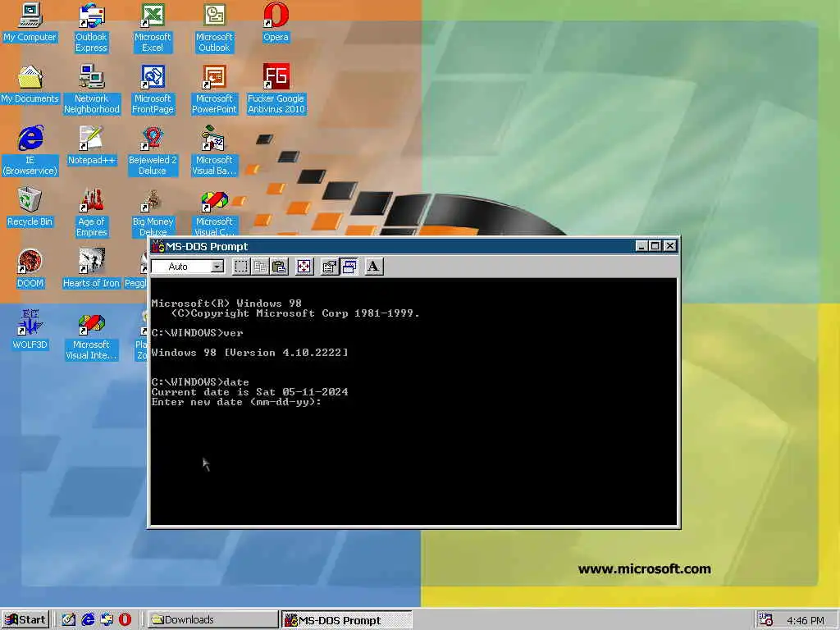
Task: Open MS-DOS Prompt title bar system menu icon
Action: click(158, 246)
